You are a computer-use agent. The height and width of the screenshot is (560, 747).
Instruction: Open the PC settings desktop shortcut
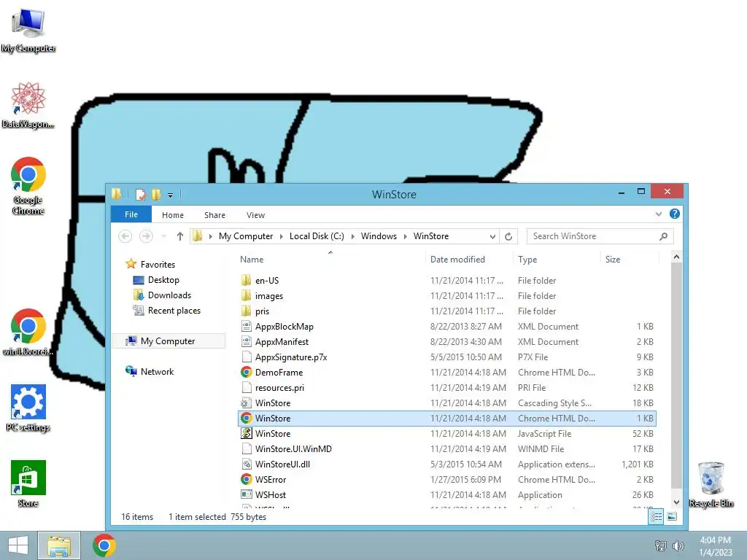click(x=28, y=408)
